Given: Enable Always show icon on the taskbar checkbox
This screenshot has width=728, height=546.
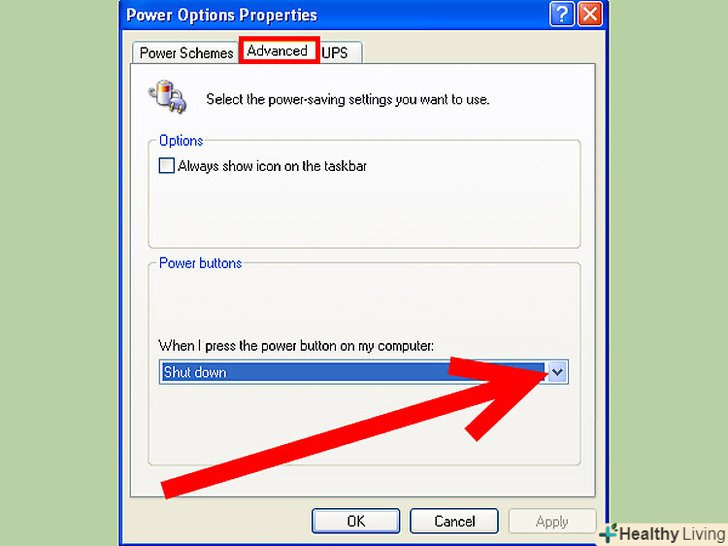Looking at the screenshot, I should (166, 166).
